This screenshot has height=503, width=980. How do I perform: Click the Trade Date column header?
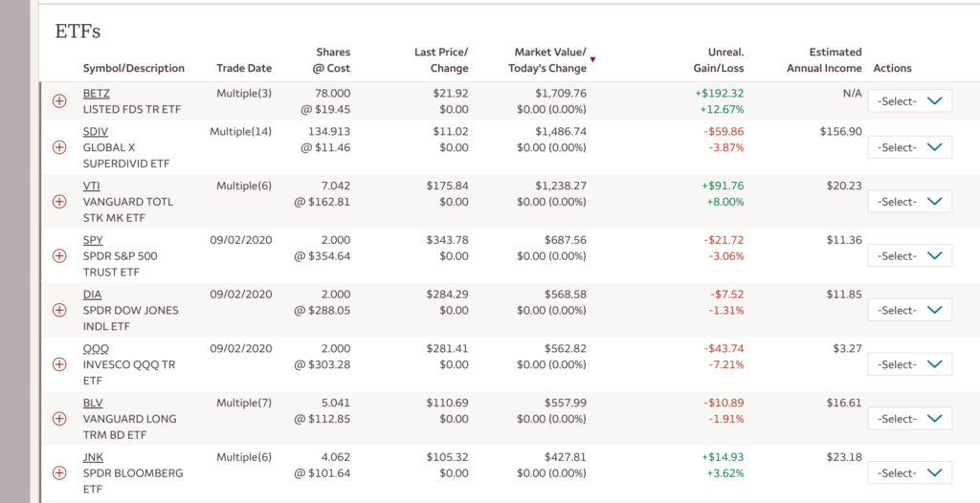(244, 69)
